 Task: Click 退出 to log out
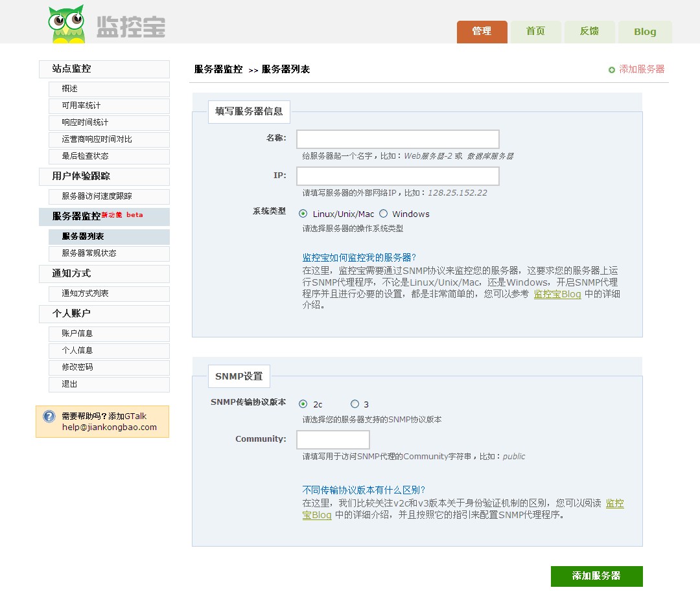[109, 385]
